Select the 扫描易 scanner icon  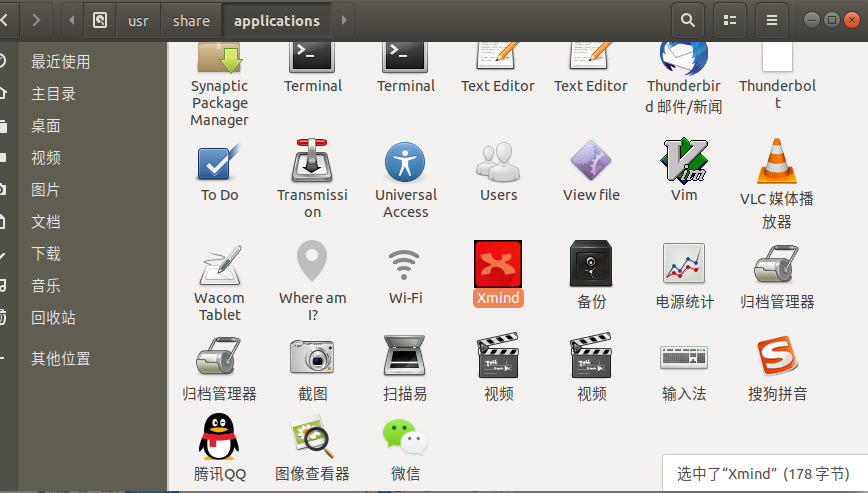pos(405,355)
